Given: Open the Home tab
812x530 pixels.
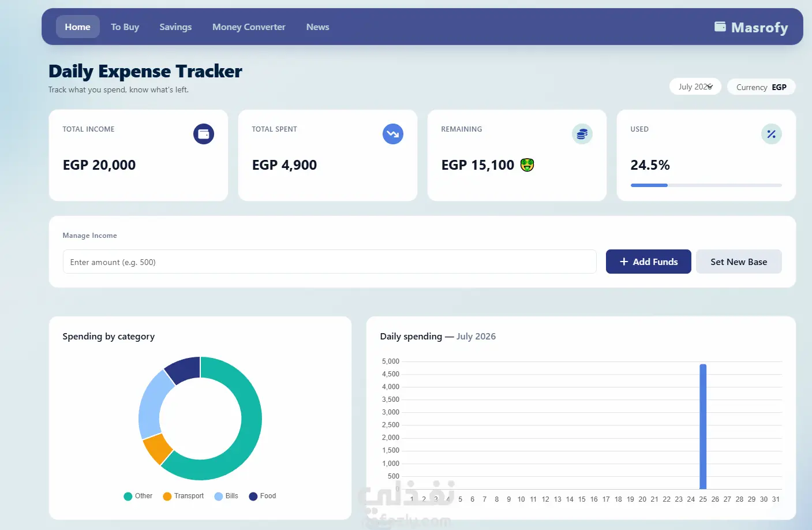Looking at the screenshot, I should point(77,27).
